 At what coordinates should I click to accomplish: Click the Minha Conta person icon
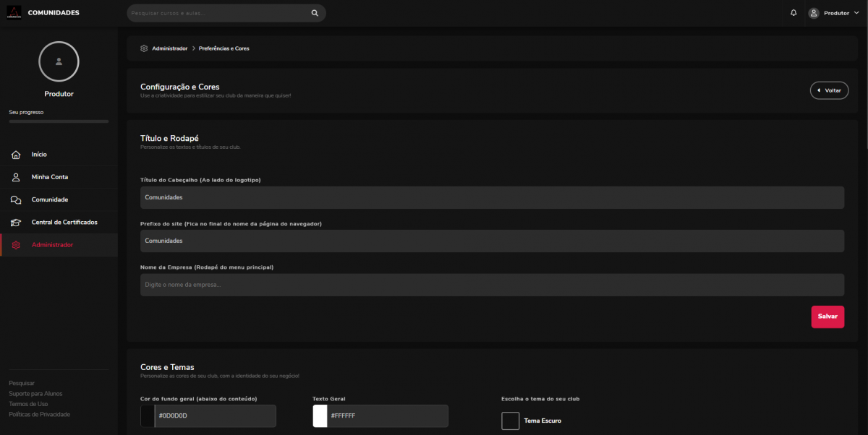(x=16, y=177)
